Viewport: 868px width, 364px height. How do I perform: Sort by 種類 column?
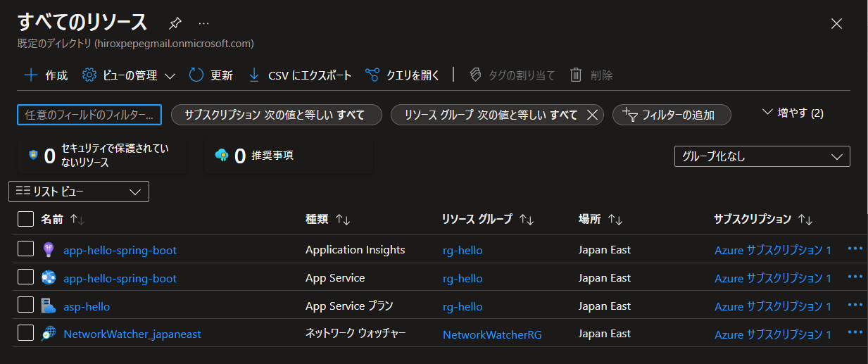tap(327, 220)
